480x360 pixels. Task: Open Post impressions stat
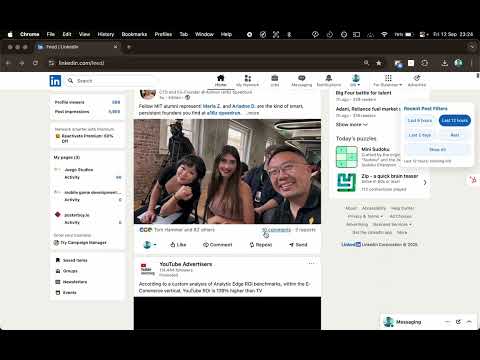pyautogui.click(x=87, y=112)
